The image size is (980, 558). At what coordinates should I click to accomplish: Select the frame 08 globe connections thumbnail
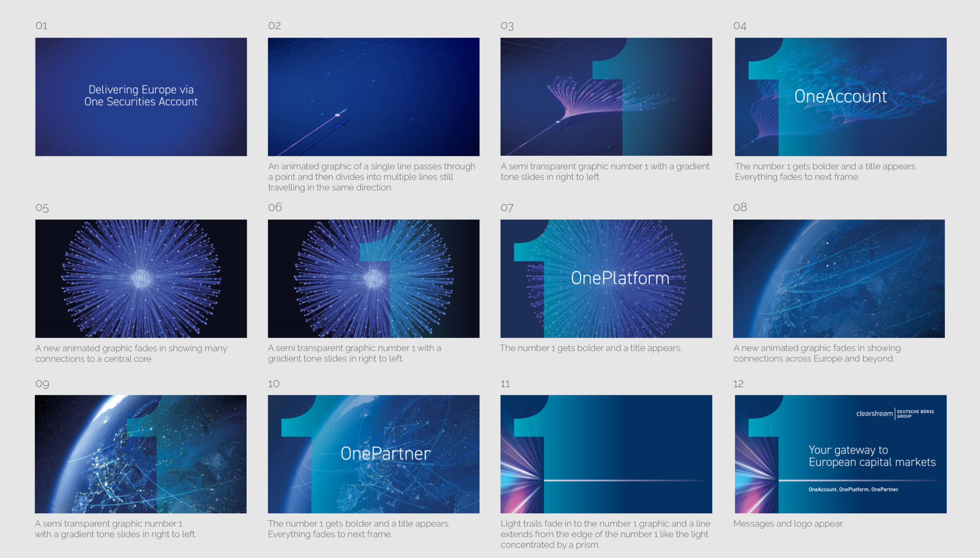(838, 278)
